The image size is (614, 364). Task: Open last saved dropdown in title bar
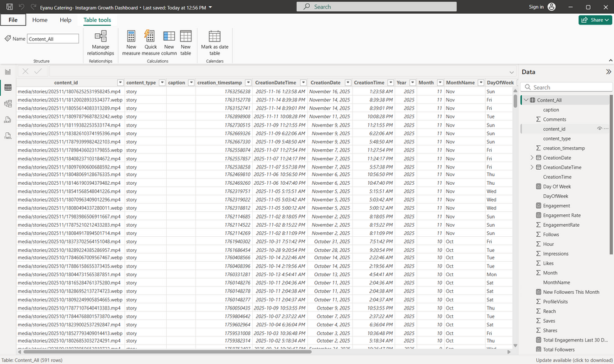tap(210, 8)
